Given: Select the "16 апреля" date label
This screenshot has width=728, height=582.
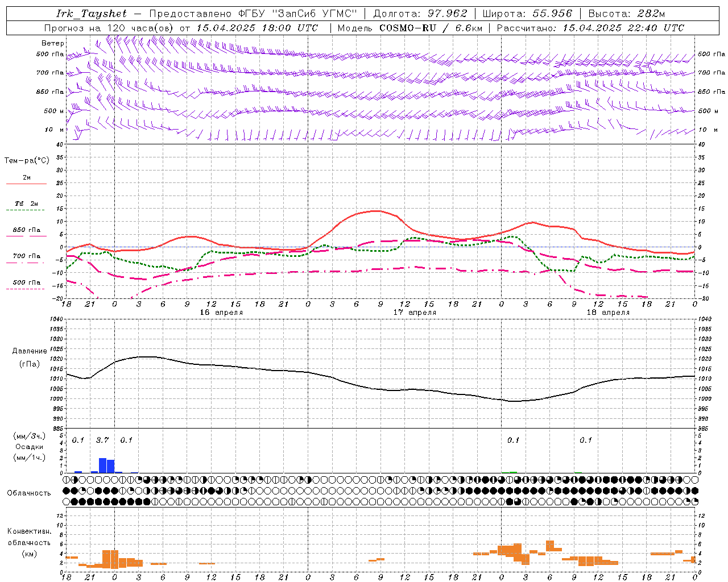Looking at the screenshot, I should [x=221, y=313].
